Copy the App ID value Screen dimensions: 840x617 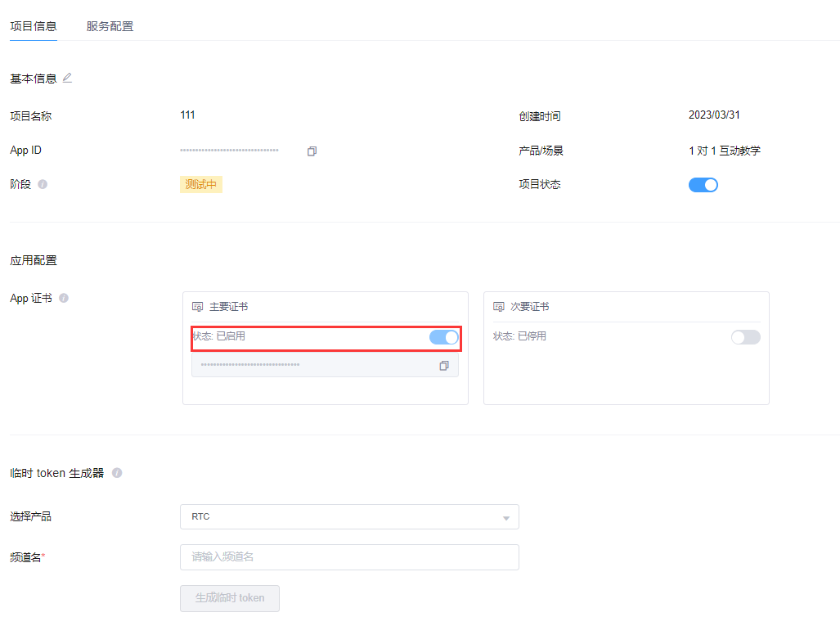point(312,151)
